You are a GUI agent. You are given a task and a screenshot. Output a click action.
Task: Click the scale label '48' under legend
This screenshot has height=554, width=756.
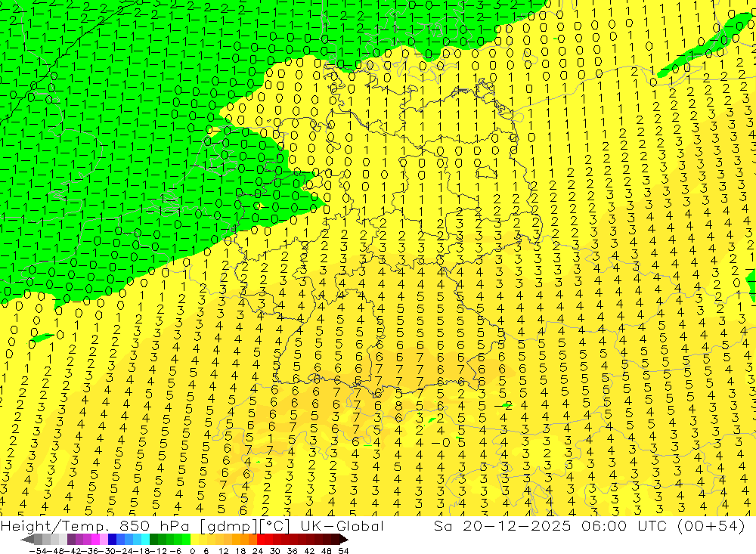click(x=326, y=551)
